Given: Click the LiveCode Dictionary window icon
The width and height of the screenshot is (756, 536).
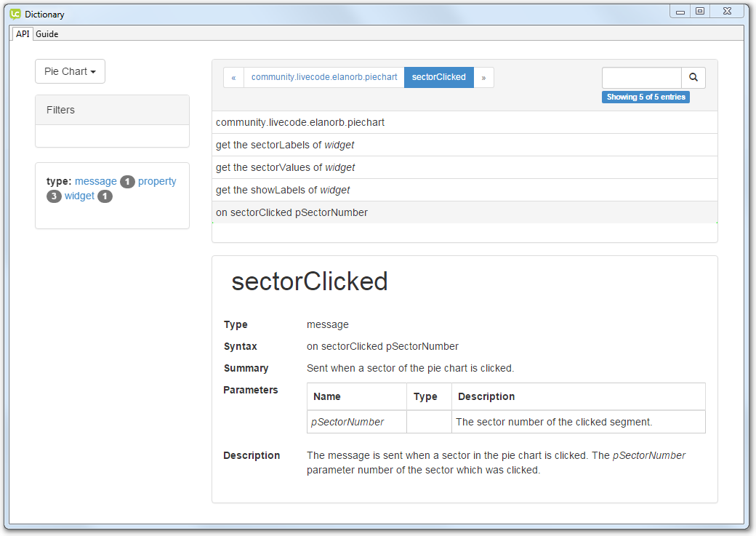Looking at the screenshot, I should tap(15, 14).
